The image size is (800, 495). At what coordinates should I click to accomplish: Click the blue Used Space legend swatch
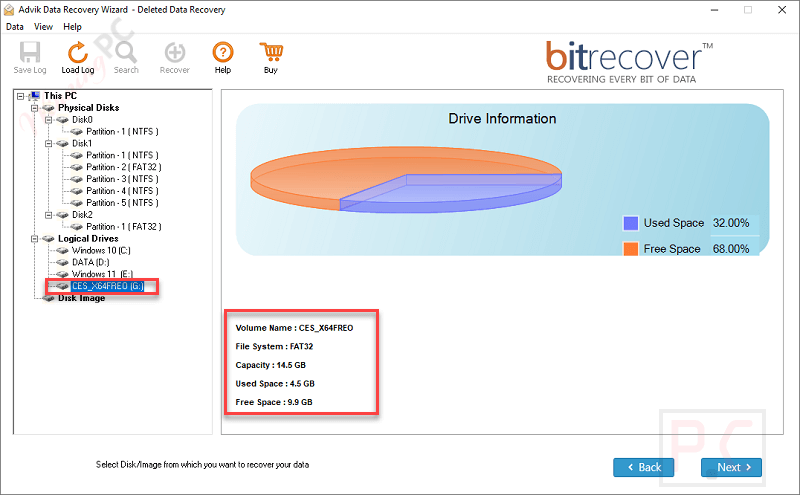coord(631,224)
